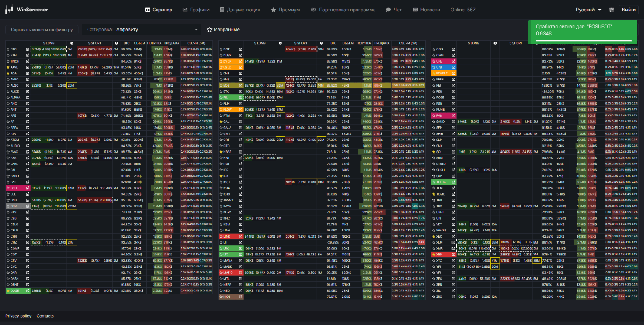Click the WinScreener logo

[27, 10]
